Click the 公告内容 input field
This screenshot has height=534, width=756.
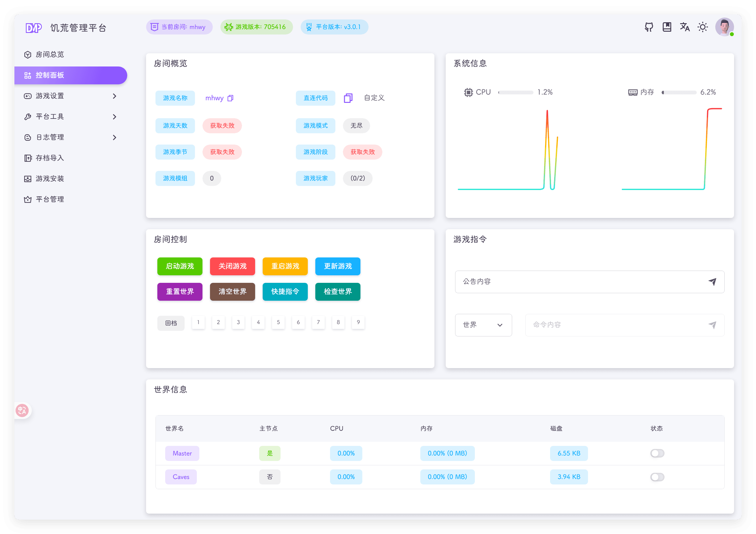click(x=580, y=282)
